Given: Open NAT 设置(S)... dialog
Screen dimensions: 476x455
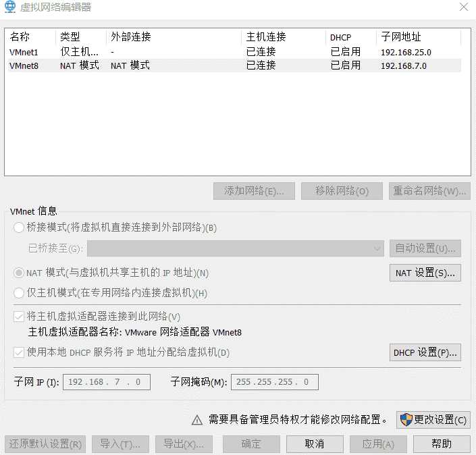Looking at the screenshot, I should pos(425,273).
